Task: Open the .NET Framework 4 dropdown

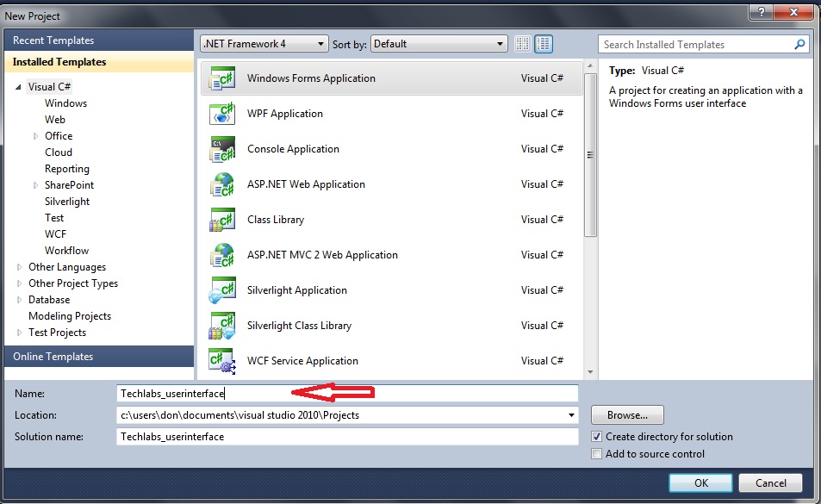Action: click(x=264, y=44)
